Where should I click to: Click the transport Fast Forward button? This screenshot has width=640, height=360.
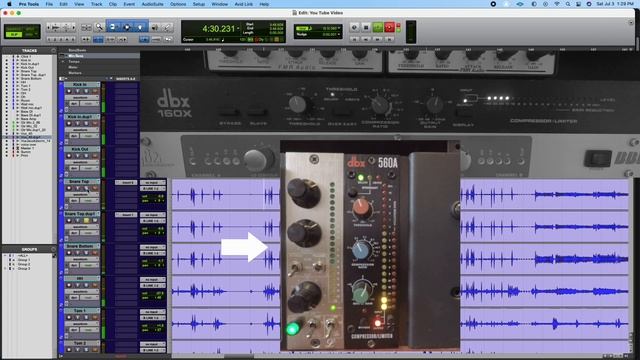[378, 39]
